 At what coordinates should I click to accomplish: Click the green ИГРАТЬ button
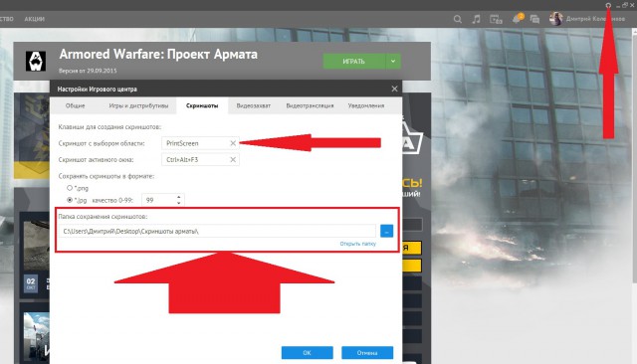coord(354,62)
